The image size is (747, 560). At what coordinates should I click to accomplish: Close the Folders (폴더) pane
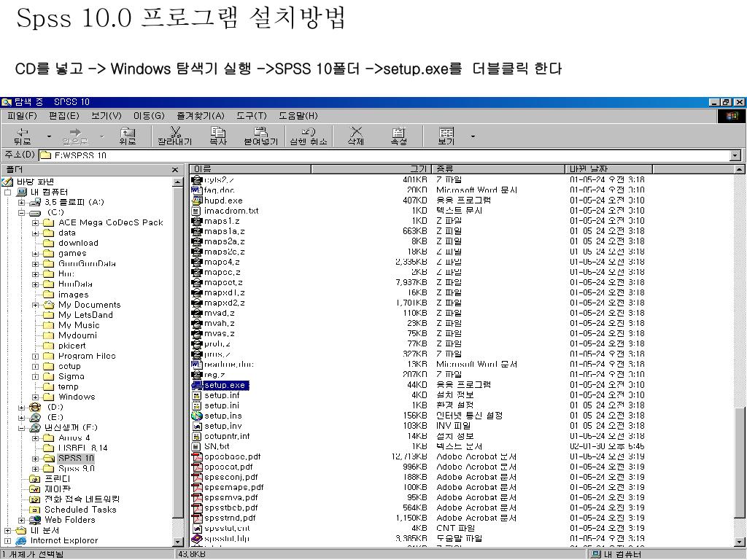click(x=175, y=170)
